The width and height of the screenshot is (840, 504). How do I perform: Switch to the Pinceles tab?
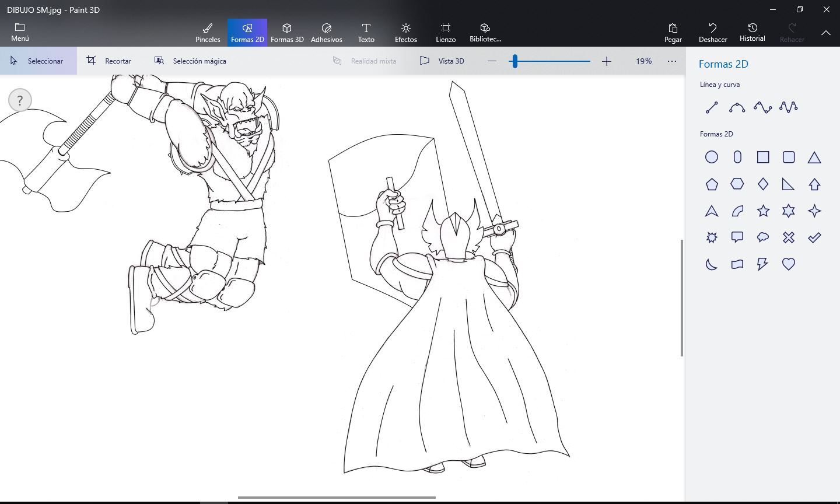coord(208,33)
